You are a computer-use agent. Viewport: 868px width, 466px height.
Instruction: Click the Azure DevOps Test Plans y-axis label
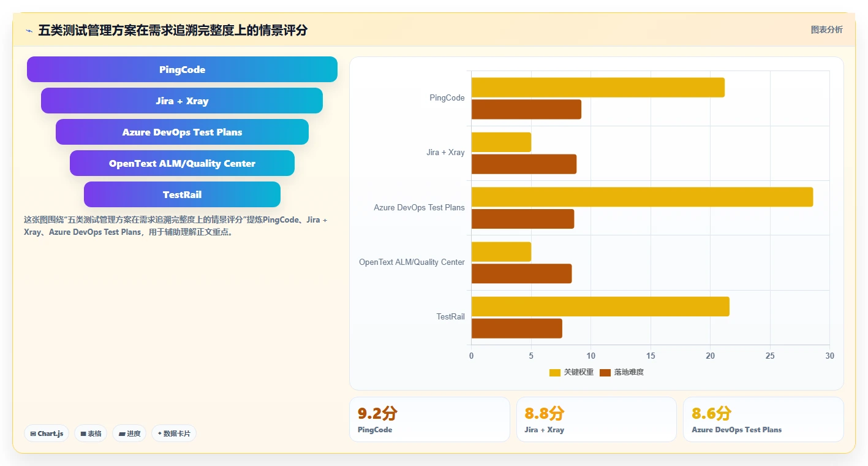click(x=420, y=208)
